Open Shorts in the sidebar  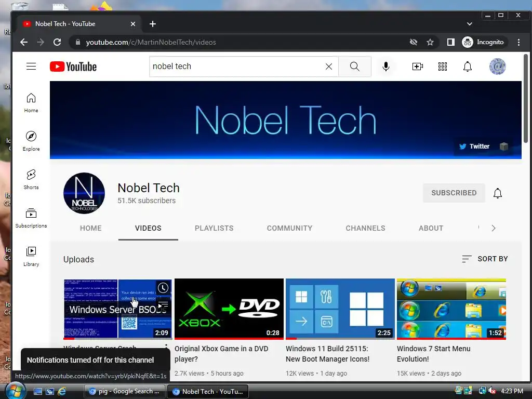31,179
